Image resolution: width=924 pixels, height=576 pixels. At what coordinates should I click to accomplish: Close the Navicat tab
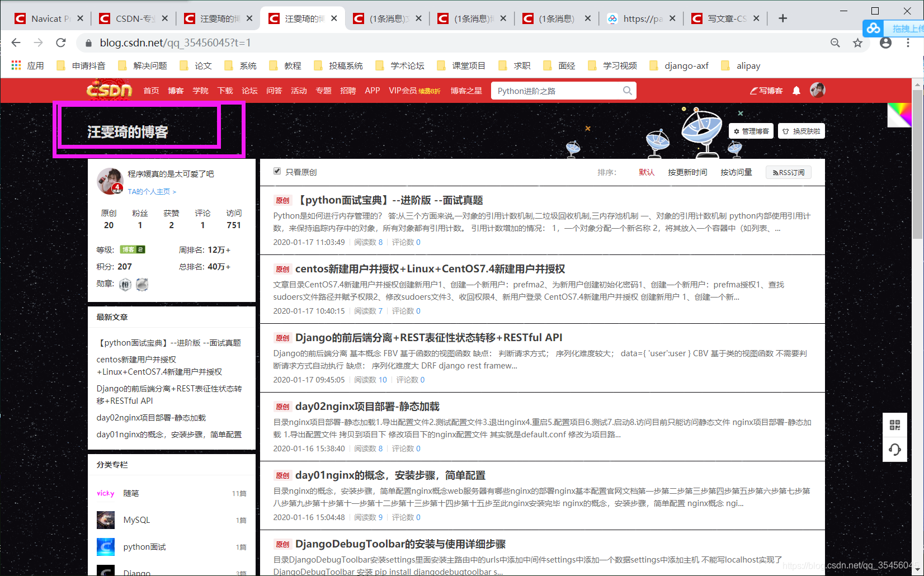click(x=80, y=18)
